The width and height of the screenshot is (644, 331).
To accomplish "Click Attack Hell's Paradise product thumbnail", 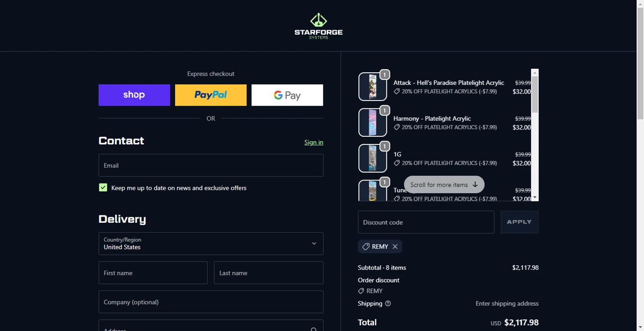I will point(373,87).
